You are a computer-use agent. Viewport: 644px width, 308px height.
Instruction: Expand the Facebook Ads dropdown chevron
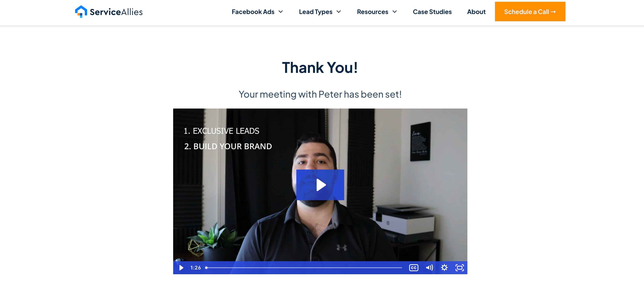(x=281, y=12)
